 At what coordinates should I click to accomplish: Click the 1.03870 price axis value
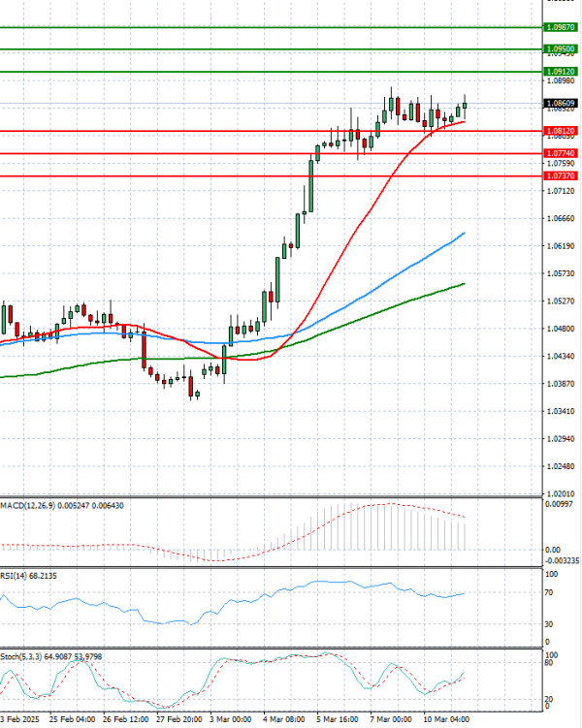coord(561,384)
